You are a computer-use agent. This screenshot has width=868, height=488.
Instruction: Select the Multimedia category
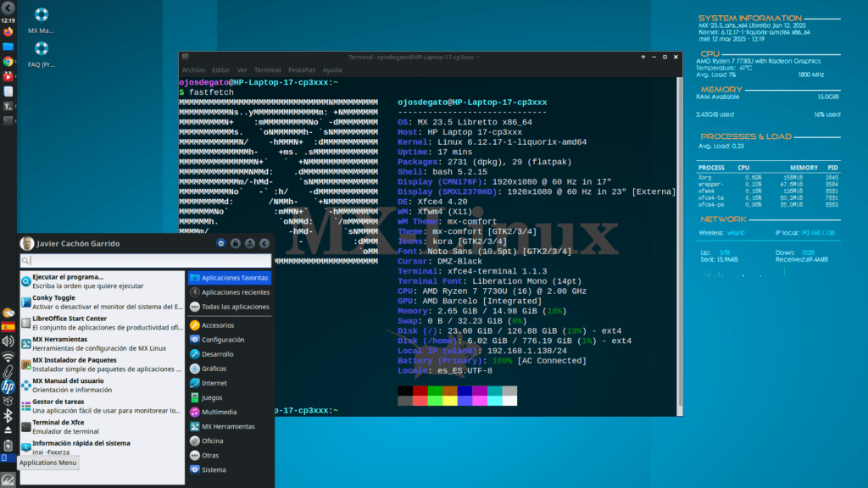(229, 412)
